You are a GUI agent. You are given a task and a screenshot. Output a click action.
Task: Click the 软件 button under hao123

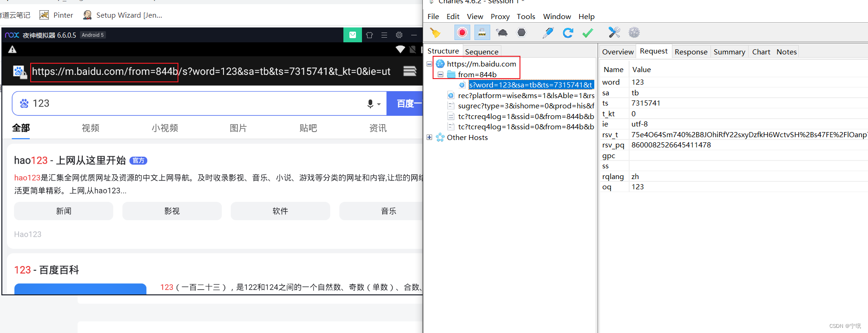(x=280, y=211)
